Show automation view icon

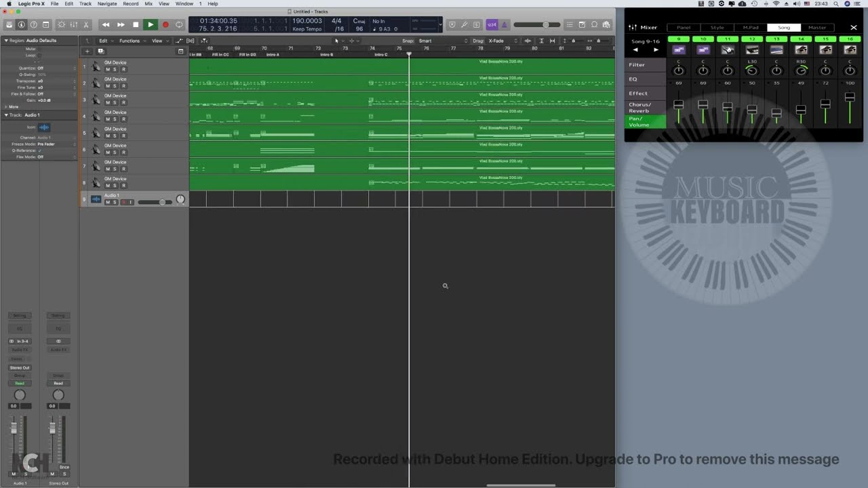(x=179, y=41)
